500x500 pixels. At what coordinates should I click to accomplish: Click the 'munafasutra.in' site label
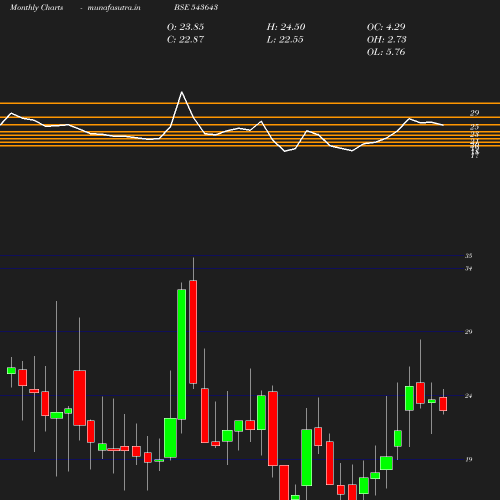click(x=114, y=7)
